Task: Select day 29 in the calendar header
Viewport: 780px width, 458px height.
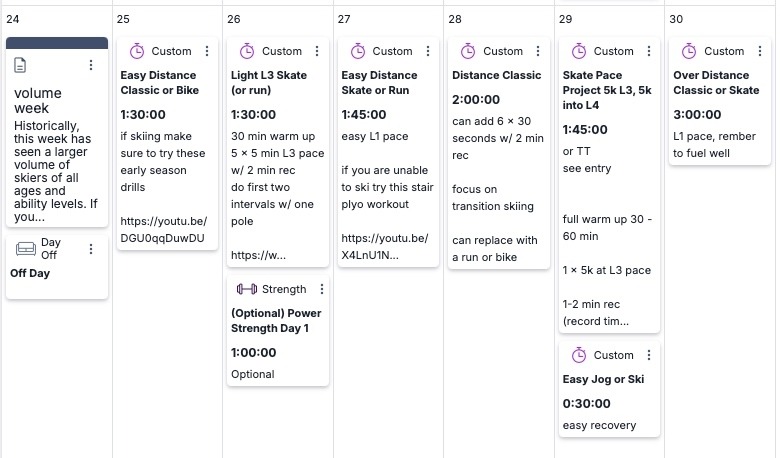Action: (566, 19)
